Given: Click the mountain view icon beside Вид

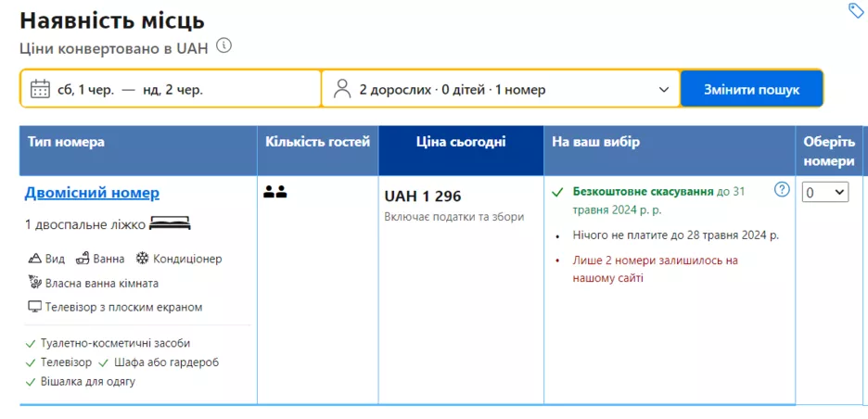Looking at the screenshot, I should pyautogui.click(x=35, y=259).
